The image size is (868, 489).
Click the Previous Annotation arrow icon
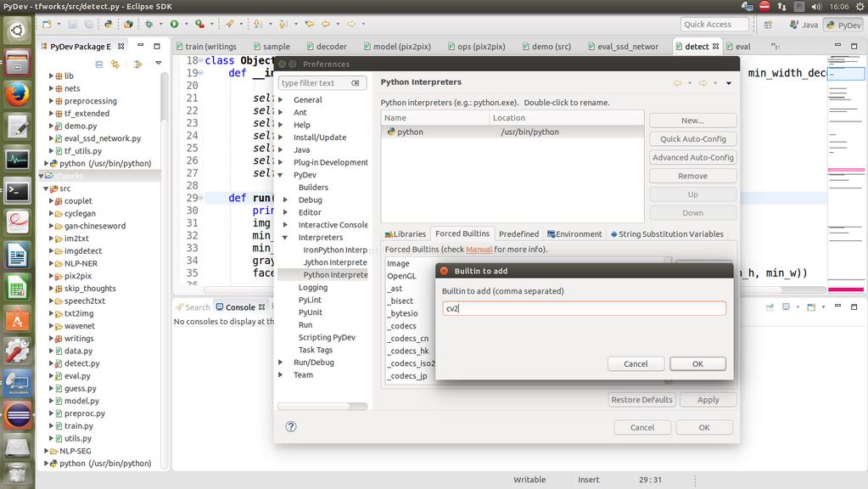[x=283, y=24]
